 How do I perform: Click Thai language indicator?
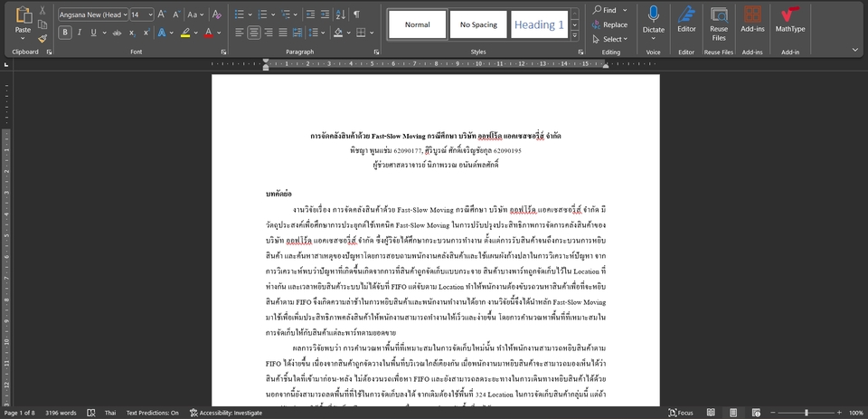[x=110, y=413]
